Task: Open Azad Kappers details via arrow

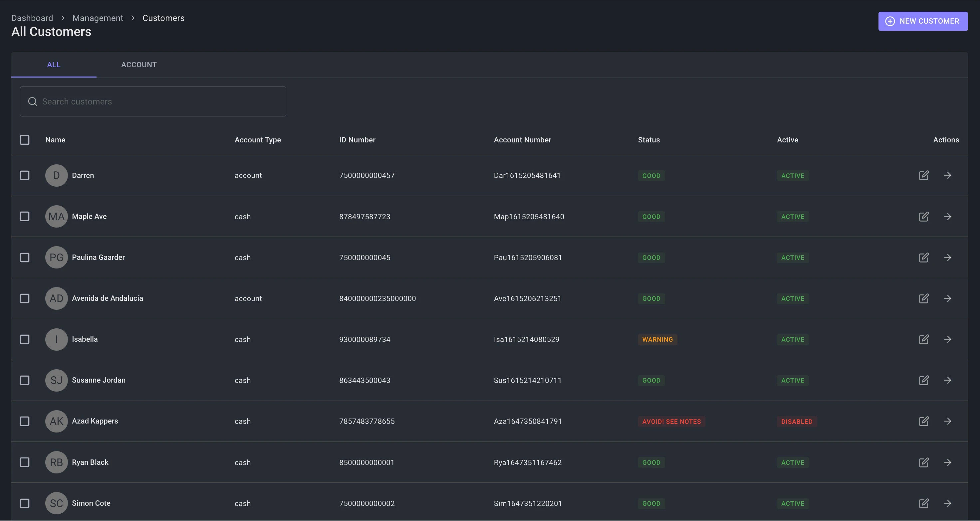Action: pyautogui.click(x=948, y=421)
